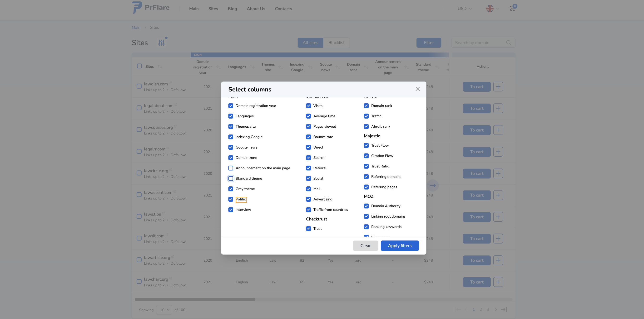Check the Standard theme checkbox

(x=231, y=179)
